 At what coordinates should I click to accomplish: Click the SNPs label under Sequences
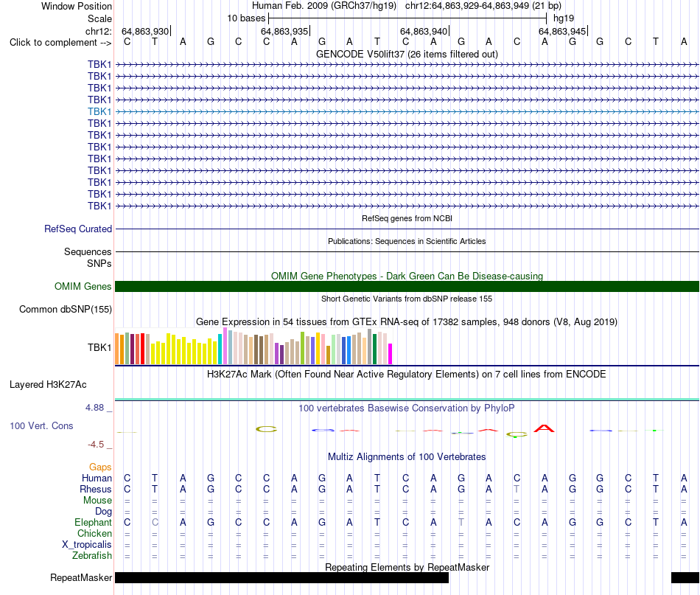tap(99, 263)
